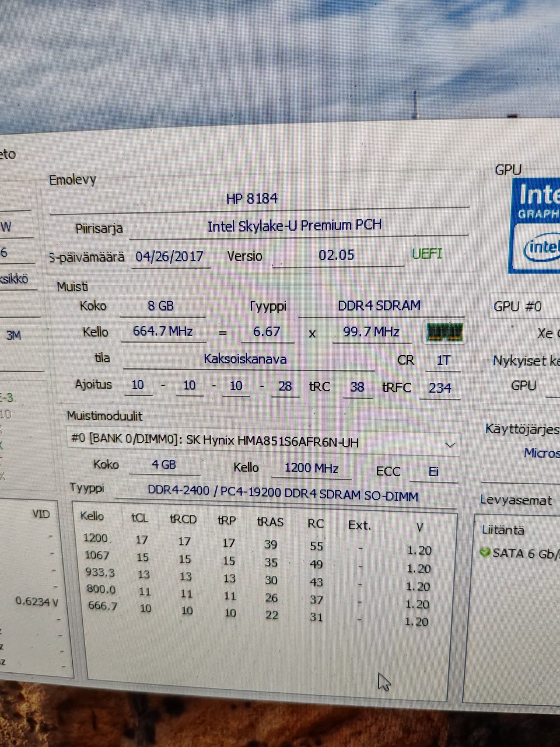Click the timing value 28
Viewport: 560px width, 747px height.
click(x=285, y=386)
